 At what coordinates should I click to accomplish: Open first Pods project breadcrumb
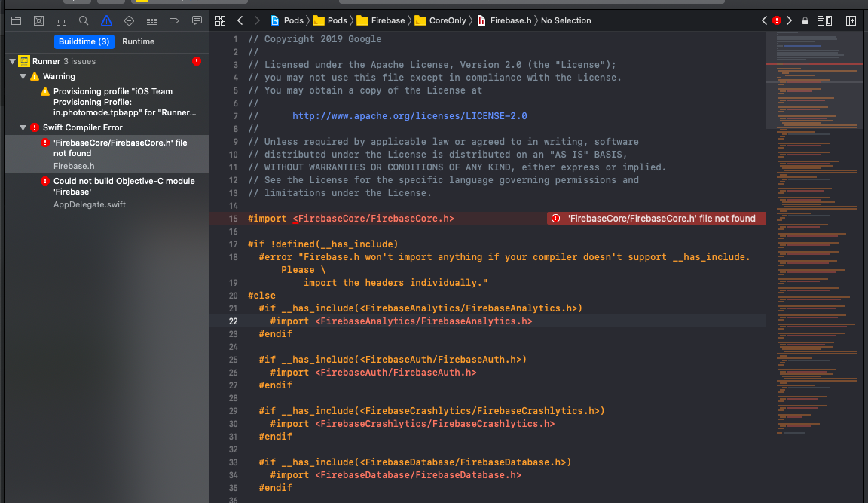287,20
